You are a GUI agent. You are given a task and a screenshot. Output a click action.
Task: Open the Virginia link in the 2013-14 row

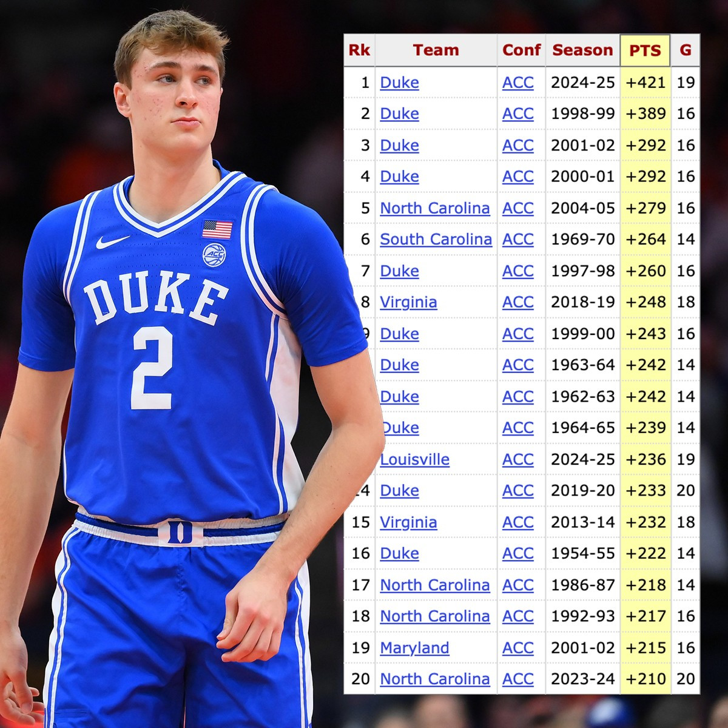(408, 522)
